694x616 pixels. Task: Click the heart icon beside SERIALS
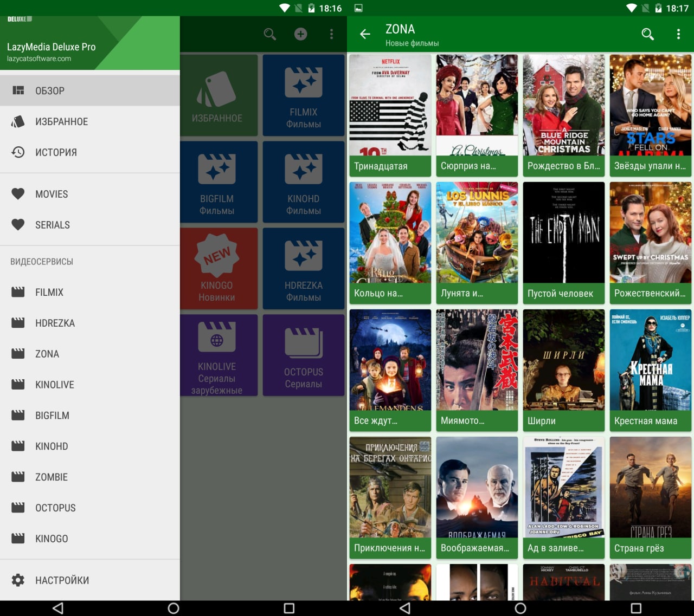18,225
